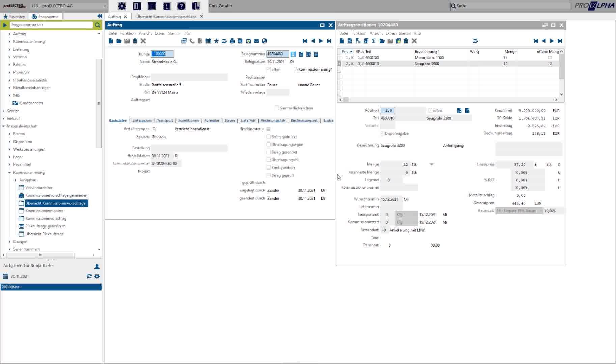Open Versandmonitor in tree
616x364 pixels.
pos(39,188)
